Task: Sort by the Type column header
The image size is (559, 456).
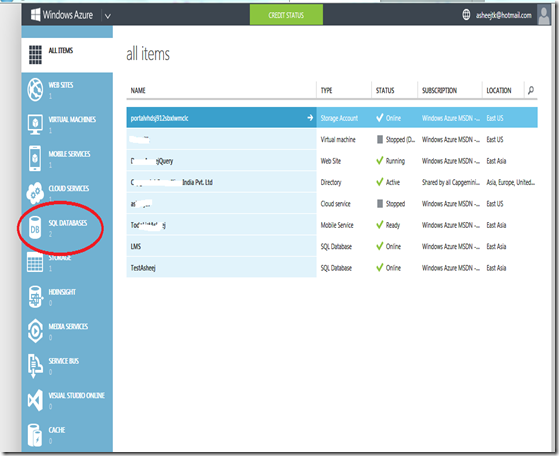Action: point(326,90)
